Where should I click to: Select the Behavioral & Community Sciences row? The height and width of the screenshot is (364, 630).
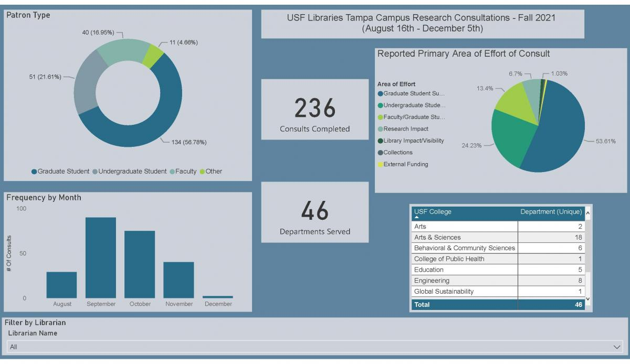pyautogui.click(x=498, y=248)
